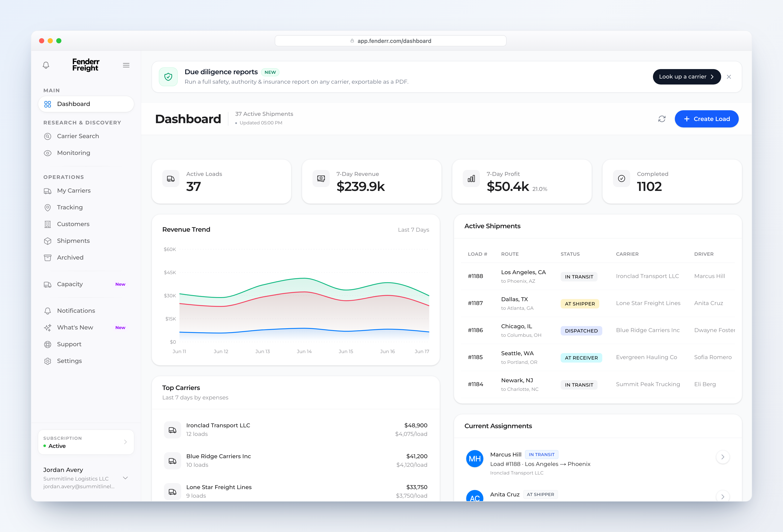
Task: Click IN TRANSIT badge for load #1188
Action: tap(579, 277)
